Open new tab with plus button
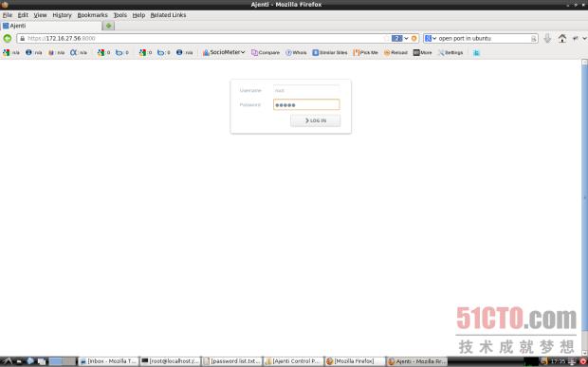This screenshot has height=367, width=588. tap(109, 26)
